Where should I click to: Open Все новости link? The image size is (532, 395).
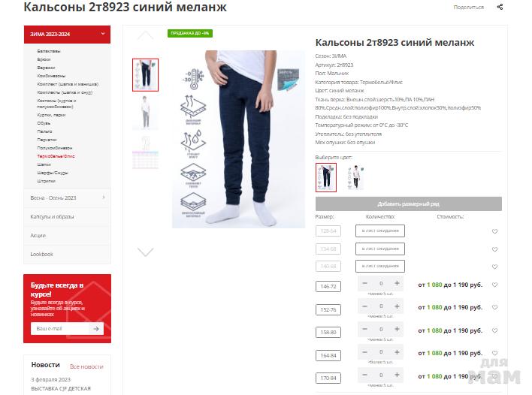click(86, 366)
